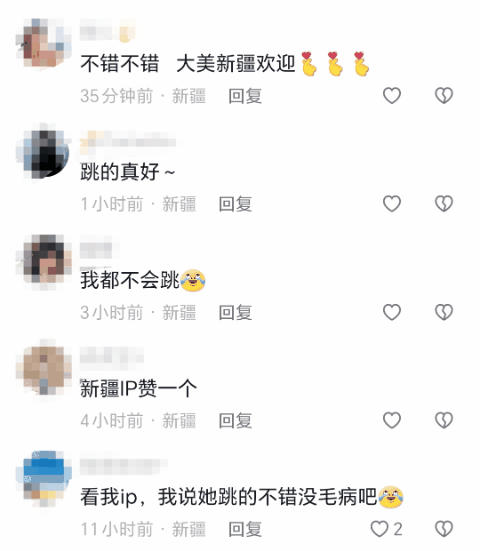Like the comment with 2 likes

(x=380, y=529)
